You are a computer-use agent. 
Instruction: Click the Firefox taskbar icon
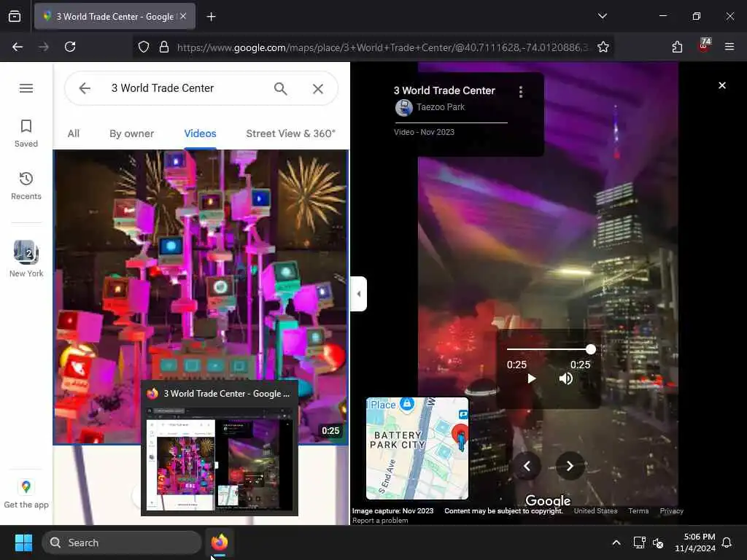point(219,542)
